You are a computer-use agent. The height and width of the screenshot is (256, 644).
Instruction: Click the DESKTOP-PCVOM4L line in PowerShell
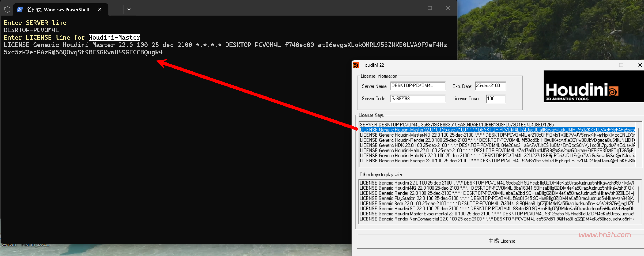(31, 30)
